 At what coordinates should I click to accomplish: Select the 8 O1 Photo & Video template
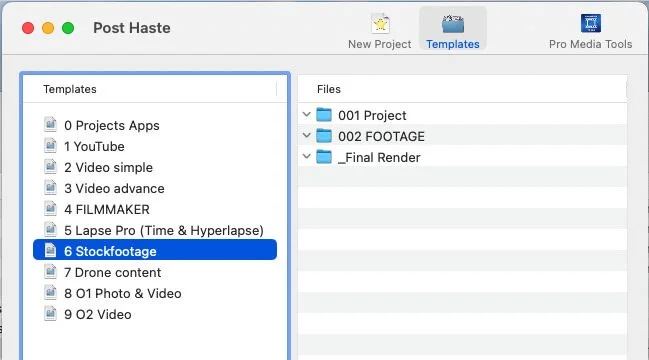tap(123, 294)
